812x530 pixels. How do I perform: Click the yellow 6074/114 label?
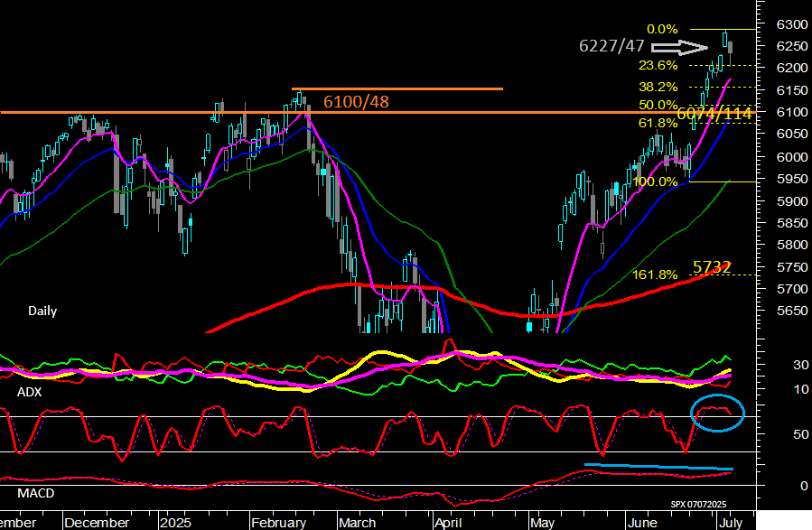tap(714, 114)
